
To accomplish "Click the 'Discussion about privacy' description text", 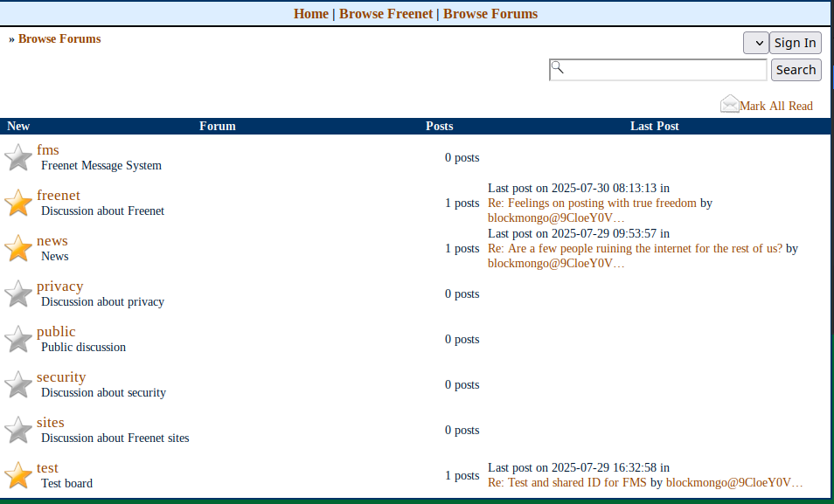I will pos(102,302).
